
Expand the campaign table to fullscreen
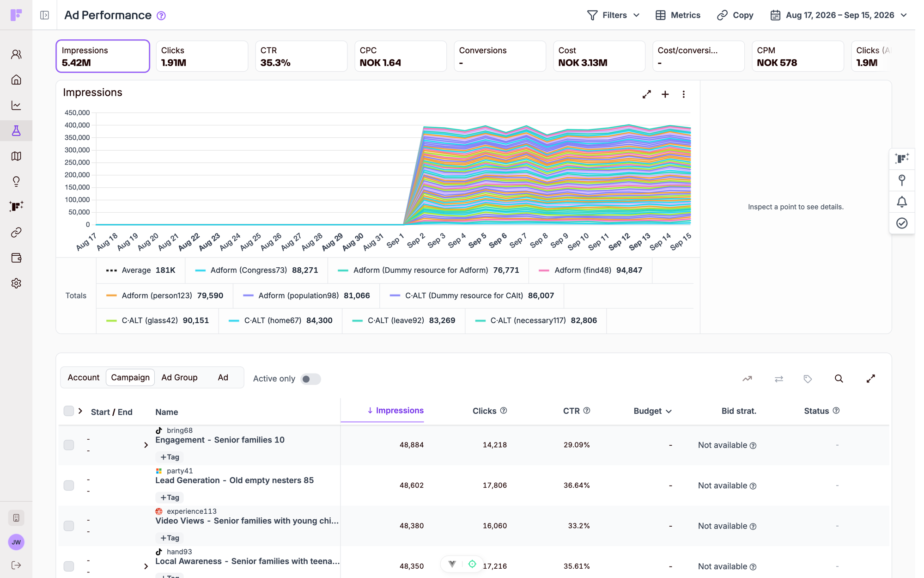pos(870,379)
